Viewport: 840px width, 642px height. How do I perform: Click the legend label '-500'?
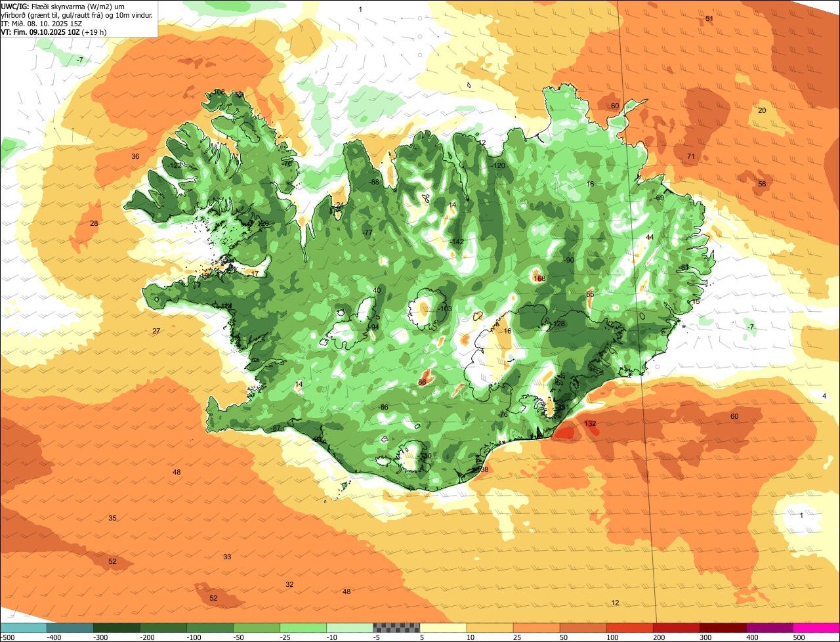(x=7, y=637)
